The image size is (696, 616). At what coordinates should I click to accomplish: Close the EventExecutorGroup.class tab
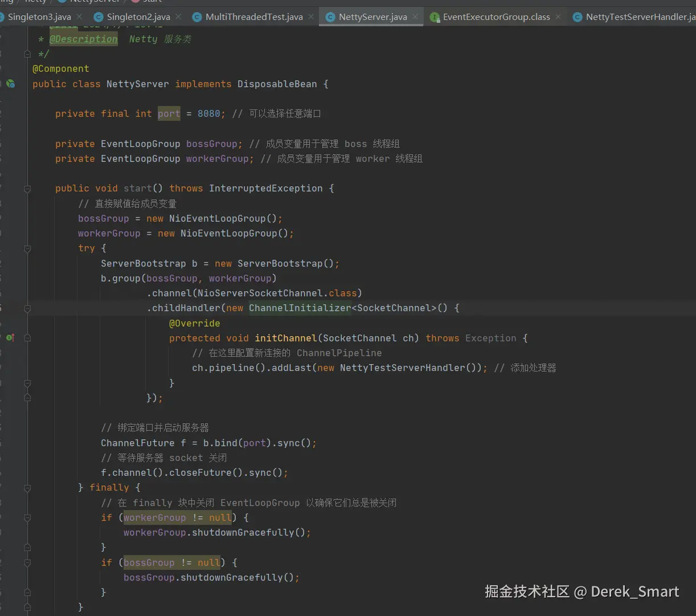(x=558, y=17)
